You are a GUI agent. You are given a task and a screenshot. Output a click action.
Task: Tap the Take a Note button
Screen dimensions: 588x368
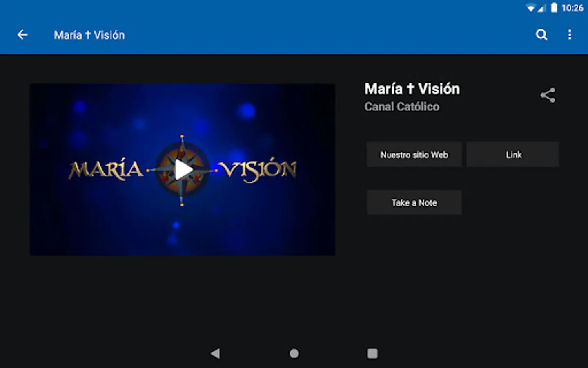coord(414,202)
